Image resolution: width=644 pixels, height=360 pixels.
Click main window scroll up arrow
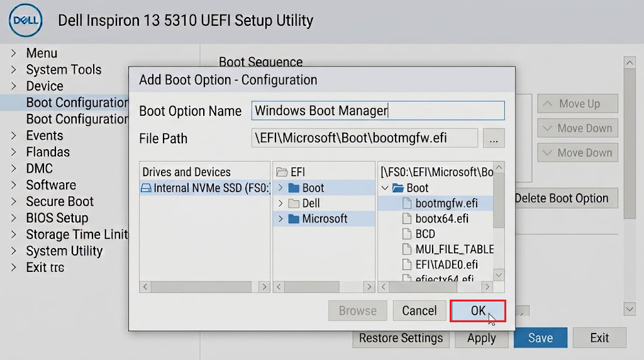coord(629,63)
